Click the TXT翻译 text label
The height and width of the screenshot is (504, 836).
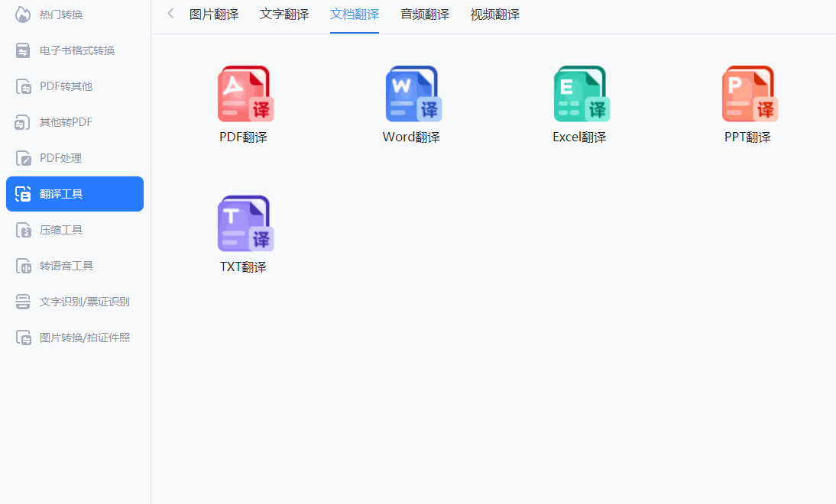click(x=243, y=267)
